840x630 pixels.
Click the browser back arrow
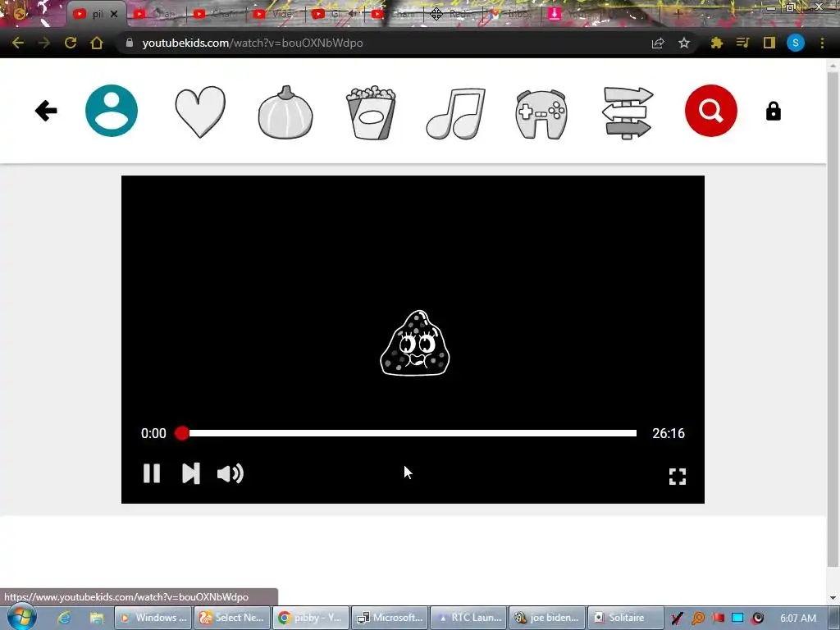pos(18,43)
